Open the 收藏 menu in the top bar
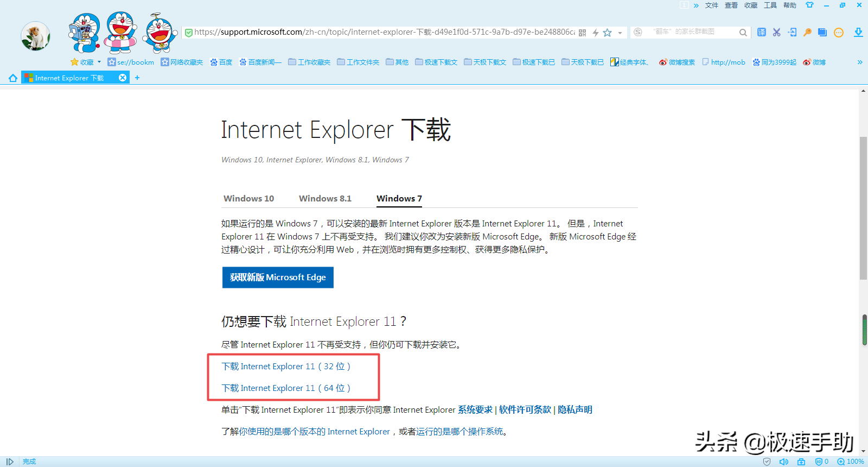The height and width of the screenshot is (467, 868). click(x=751, y=5)
